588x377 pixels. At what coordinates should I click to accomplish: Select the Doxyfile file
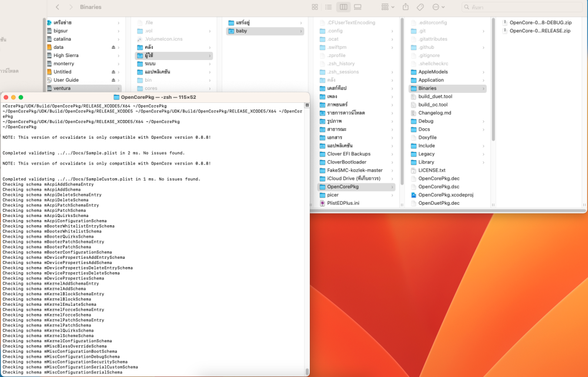pyautogui.click(x=447, y=137)
